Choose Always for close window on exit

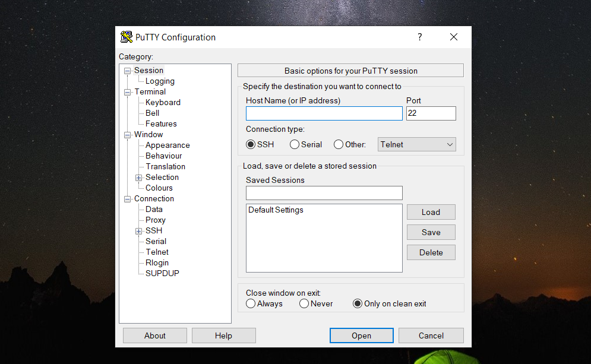251,303
